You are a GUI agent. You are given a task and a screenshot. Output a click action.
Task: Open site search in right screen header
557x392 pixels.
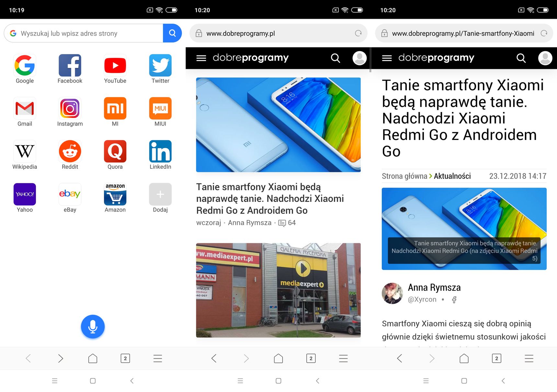point(521,58)
